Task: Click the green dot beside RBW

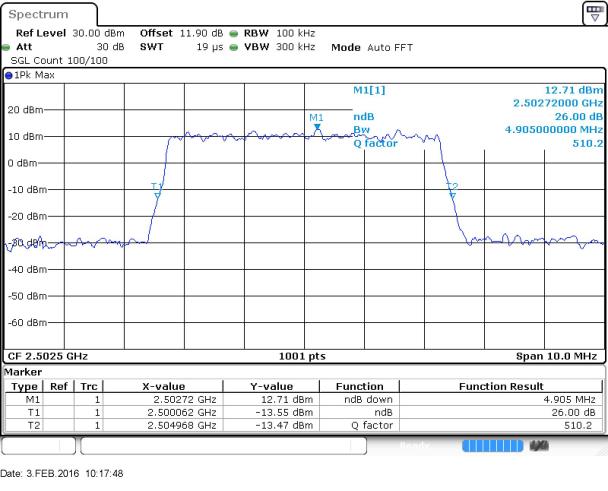Action: (233, 34)
